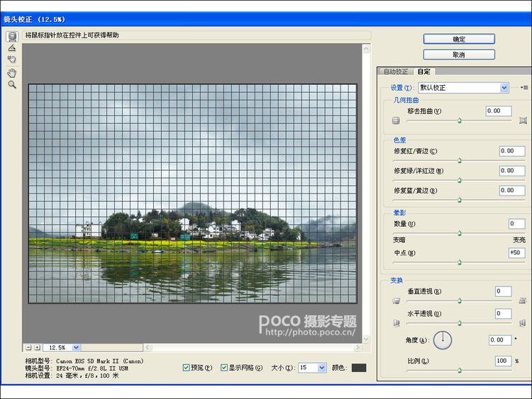Screen dimensions: 532x399
Task: Click the preview vertical scrollbar up arrow
Action: (x=366, y=49)
